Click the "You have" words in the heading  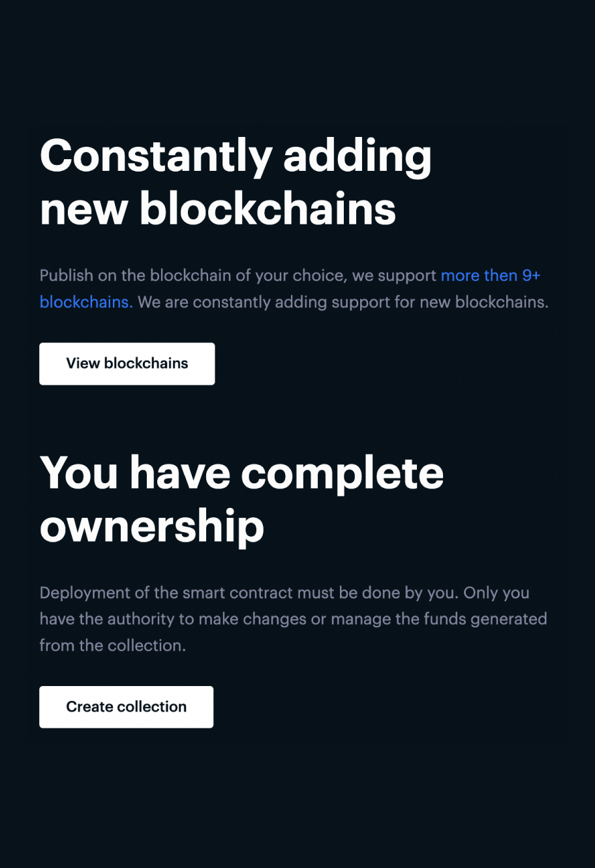pyautogui.click(x=135, y=473)
